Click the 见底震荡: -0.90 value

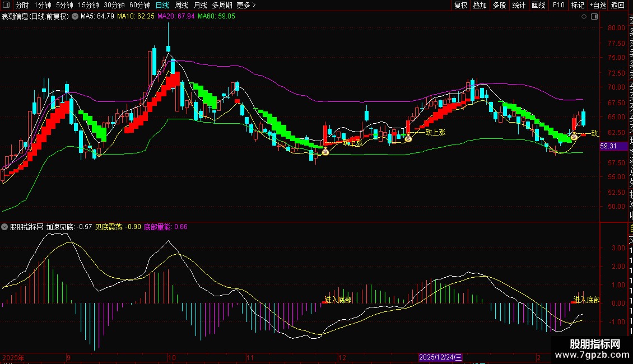point(118,227)
